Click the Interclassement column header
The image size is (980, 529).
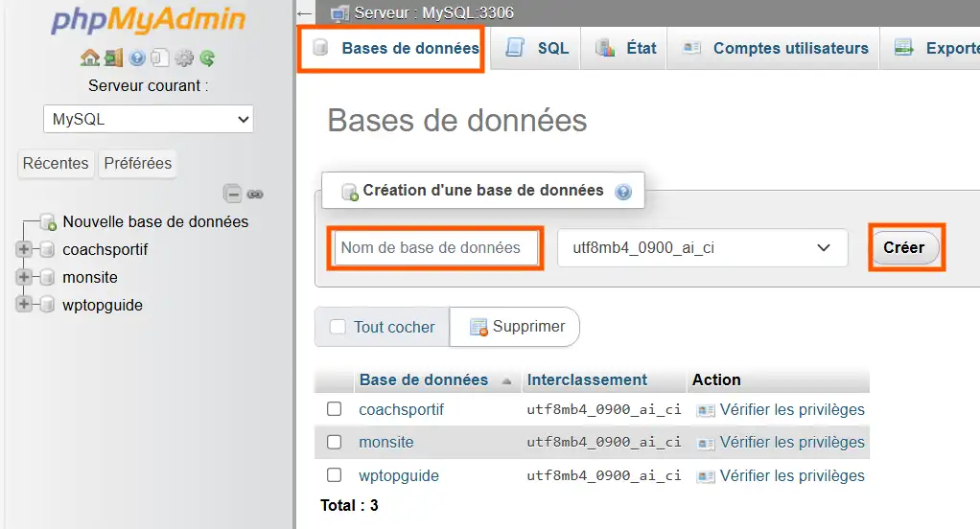pyautogui.click(x=587, y=379)
